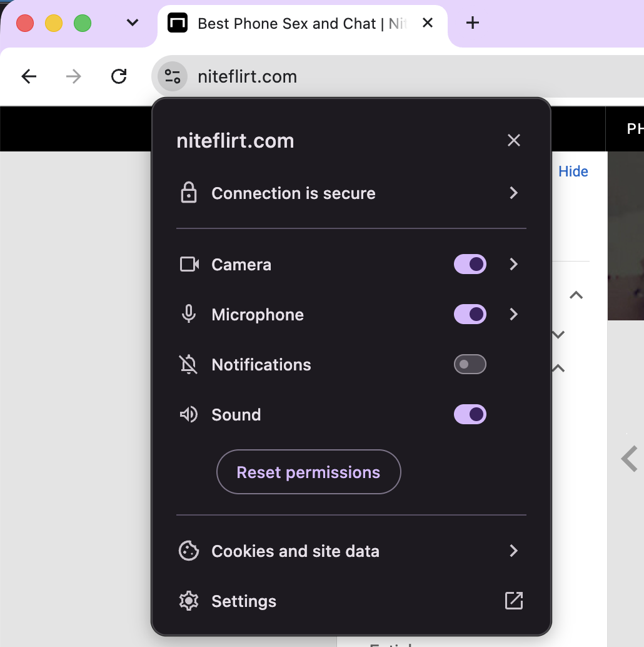
Task: Expand Cookies and site data chevron
Action: (x=513, y=551)
